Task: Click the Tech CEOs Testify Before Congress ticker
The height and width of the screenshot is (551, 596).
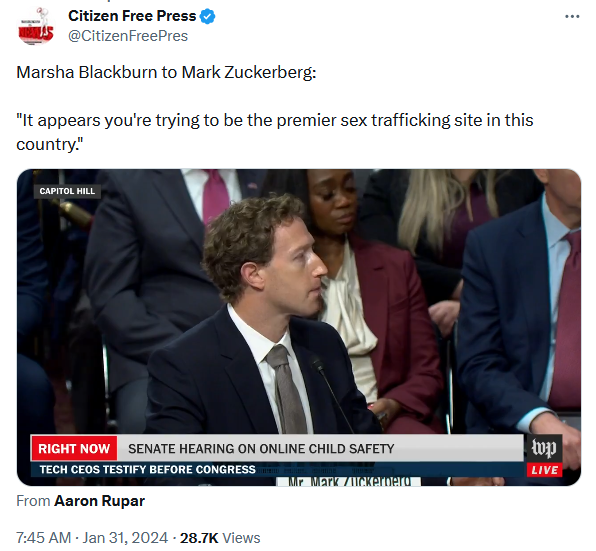Action: coord(147,470)
